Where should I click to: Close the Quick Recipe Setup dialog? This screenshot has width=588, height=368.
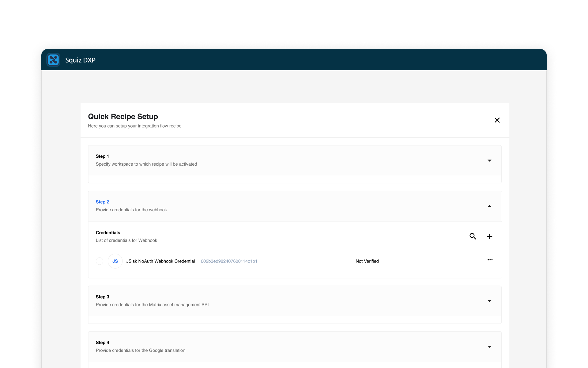[x=497, y=120]
